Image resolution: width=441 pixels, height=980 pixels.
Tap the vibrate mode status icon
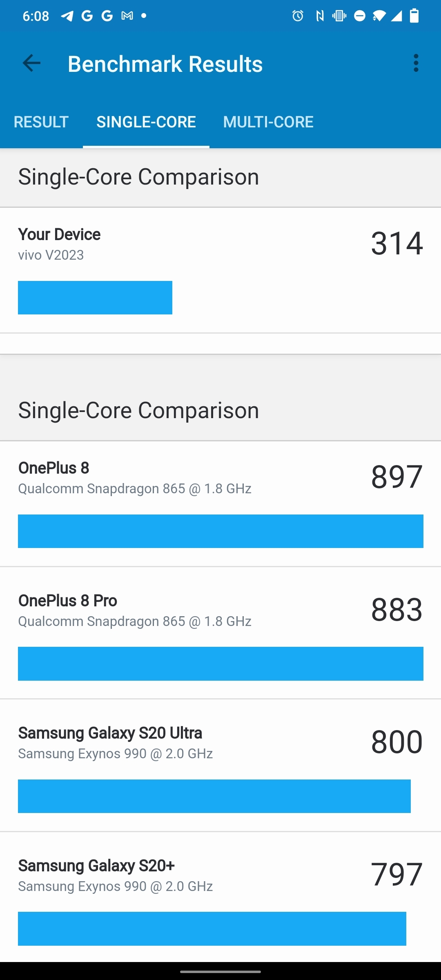[x=339, y=16]
